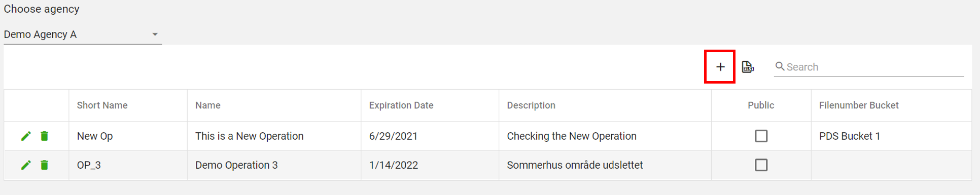Select the Demo Operation 3 name cell
The width and height of the screenshot is (980, 195).
click(274, 165)
